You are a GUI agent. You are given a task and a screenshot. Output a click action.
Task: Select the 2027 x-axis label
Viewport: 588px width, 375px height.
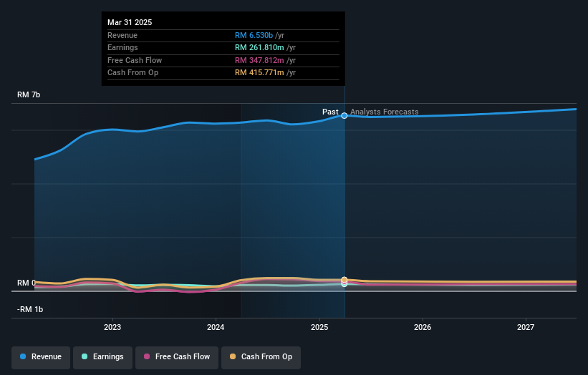click(526, 328)
